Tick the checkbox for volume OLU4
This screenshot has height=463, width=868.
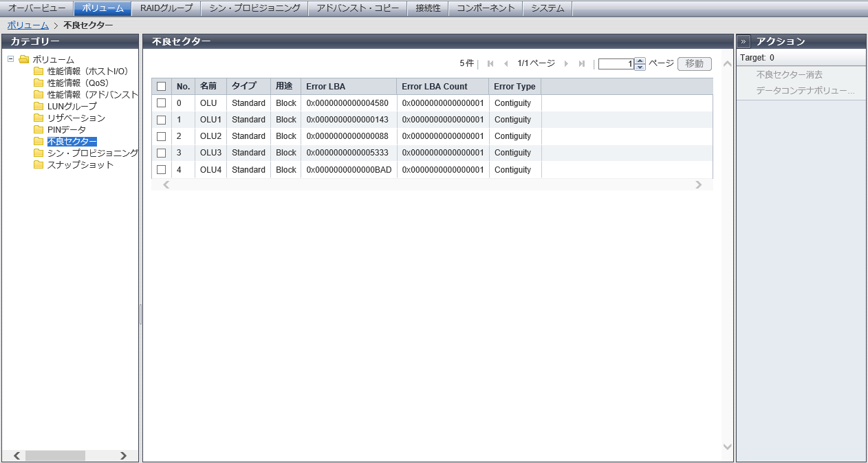pyautogui.click(x=162, y=169)
